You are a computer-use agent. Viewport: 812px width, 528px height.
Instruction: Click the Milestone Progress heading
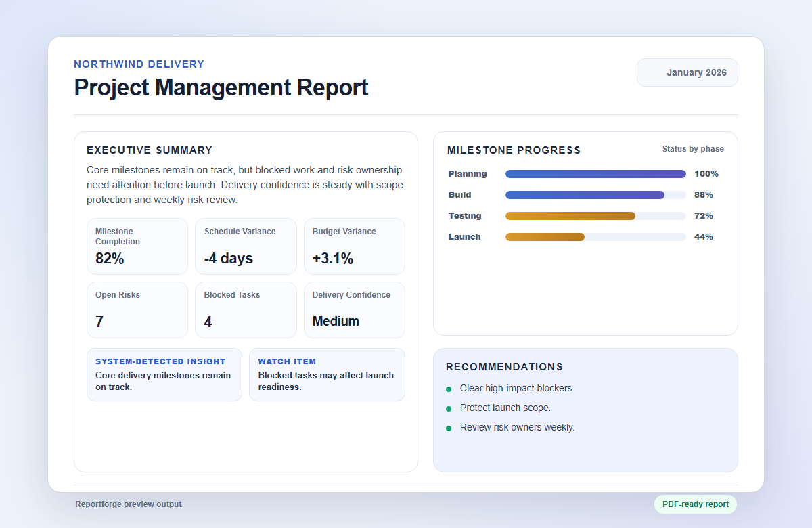point(514,150)
